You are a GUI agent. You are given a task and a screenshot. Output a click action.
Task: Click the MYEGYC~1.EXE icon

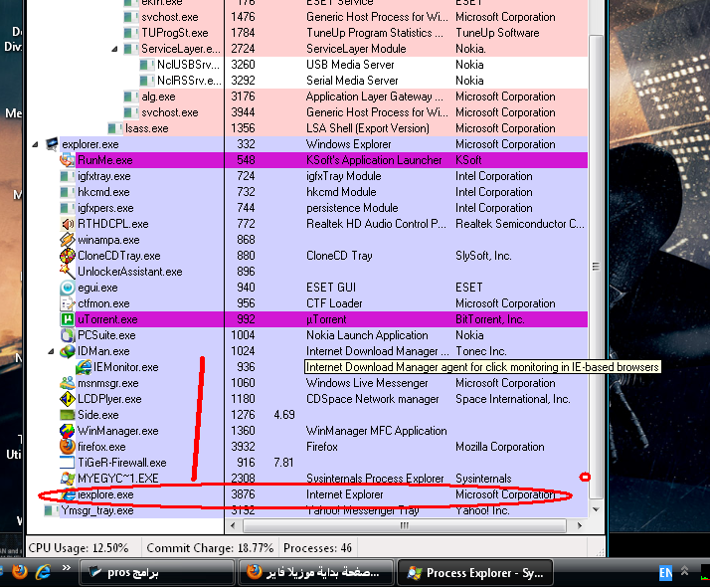click(x=67, y=479)
